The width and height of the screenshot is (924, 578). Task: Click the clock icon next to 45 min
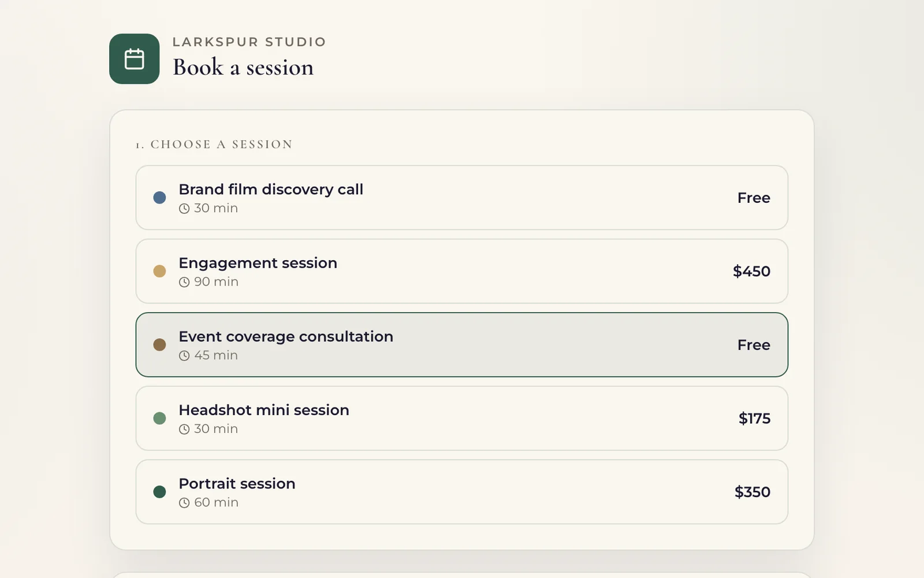pos(184,355)
